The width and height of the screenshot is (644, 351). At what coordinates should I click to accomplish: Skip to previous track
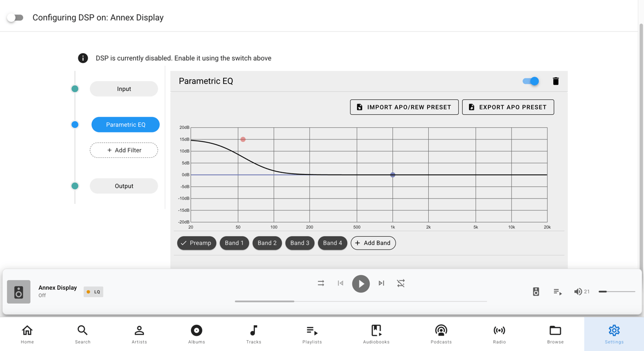tap(340, 283)
